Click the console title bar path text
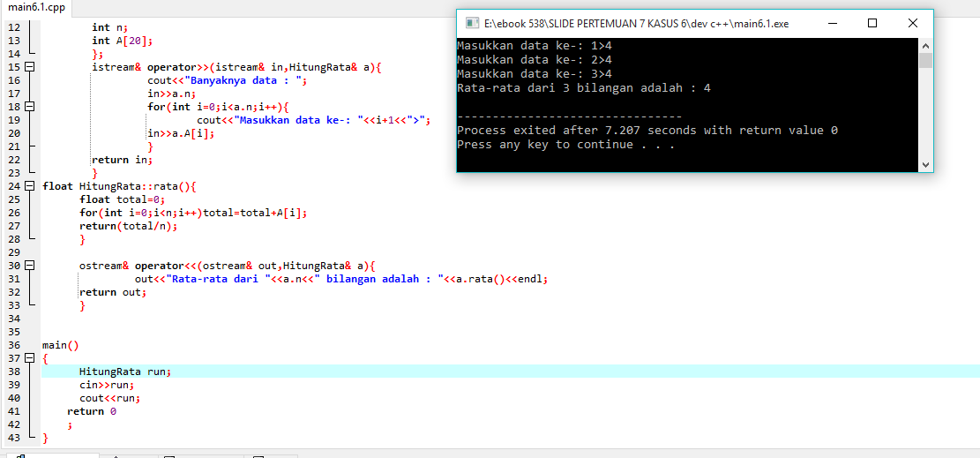This screenshot has height=458, width=980. (x=636, y=25)
